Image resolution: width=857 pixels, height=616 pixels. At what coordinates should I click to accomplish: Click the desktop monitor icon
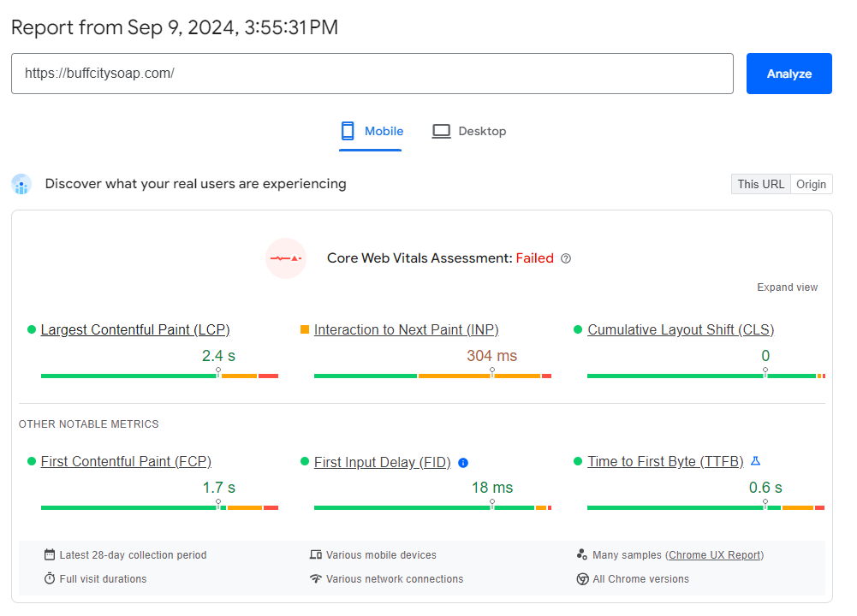point(441,131)
